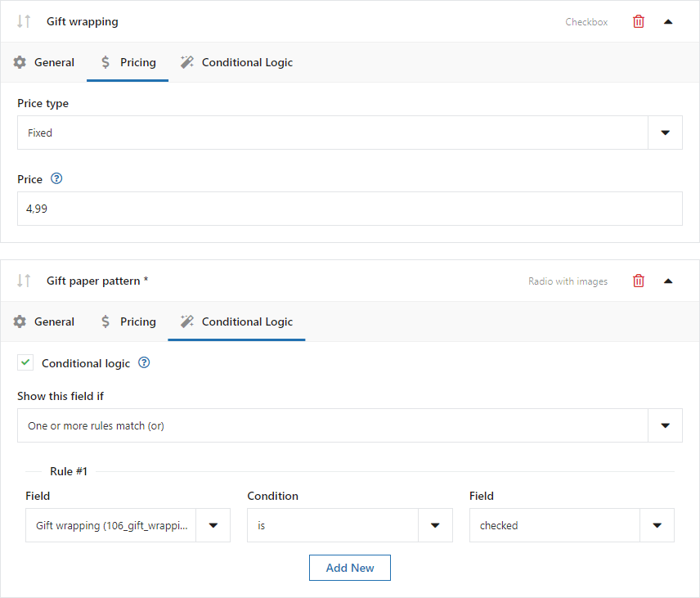Image resolution: width=700 pixels, height=598 pixels.
Task: Click the 'Gift paper pattern *' field title
Action: tap(97, 281)
